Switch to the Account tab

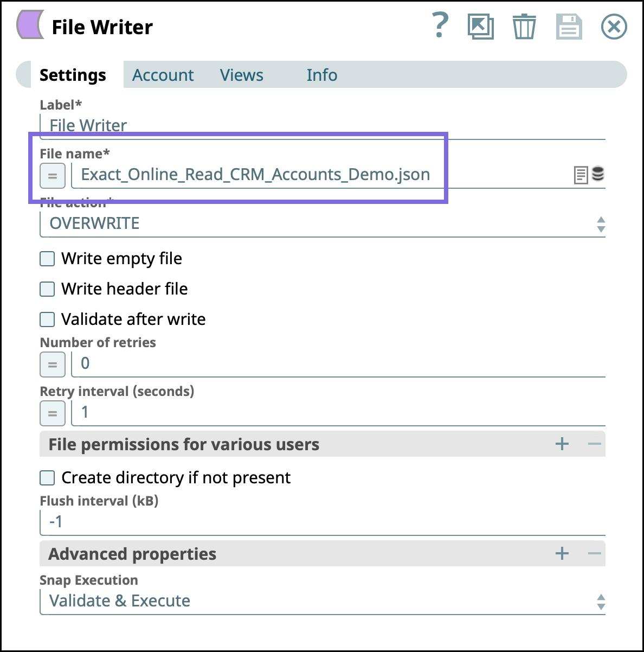(163, 75)
